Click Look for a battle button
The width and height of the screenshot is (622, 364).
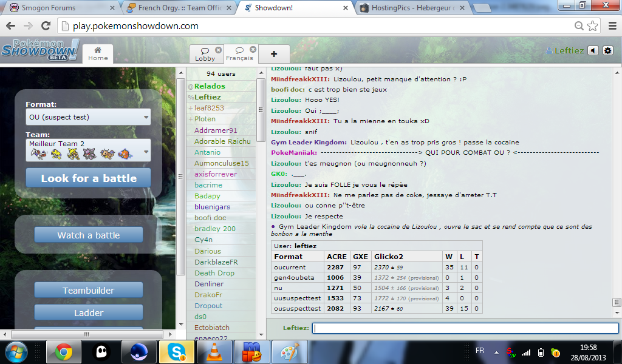(88, 178)
